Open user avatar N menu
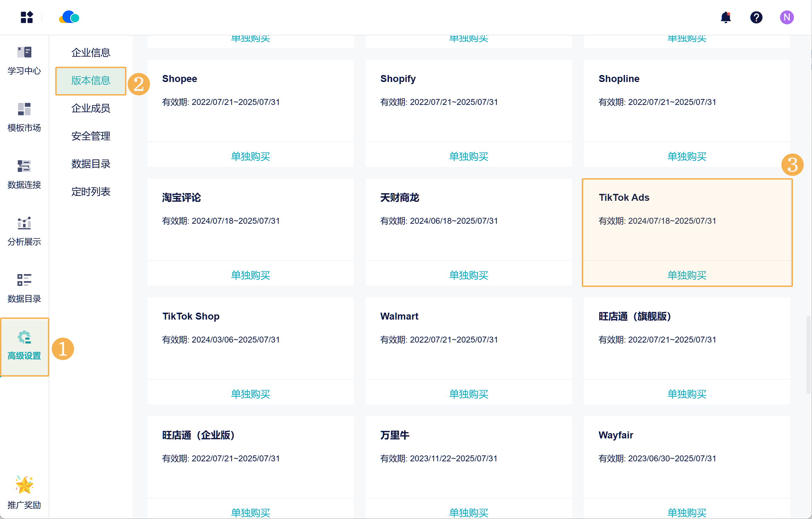The image size is (812, 519). tap(787, 17)
